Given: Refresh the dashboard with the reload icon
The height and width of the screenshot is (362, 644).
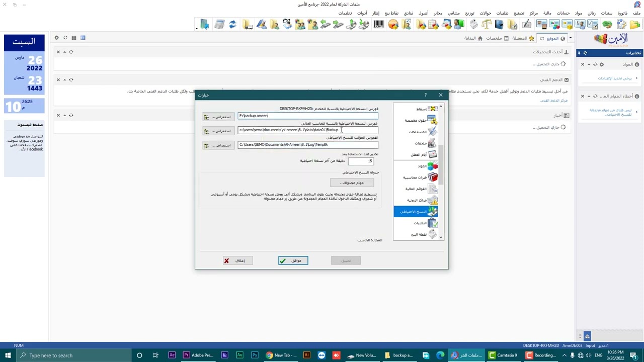Looking at the screenshot, I should click(x=65, y=38).
